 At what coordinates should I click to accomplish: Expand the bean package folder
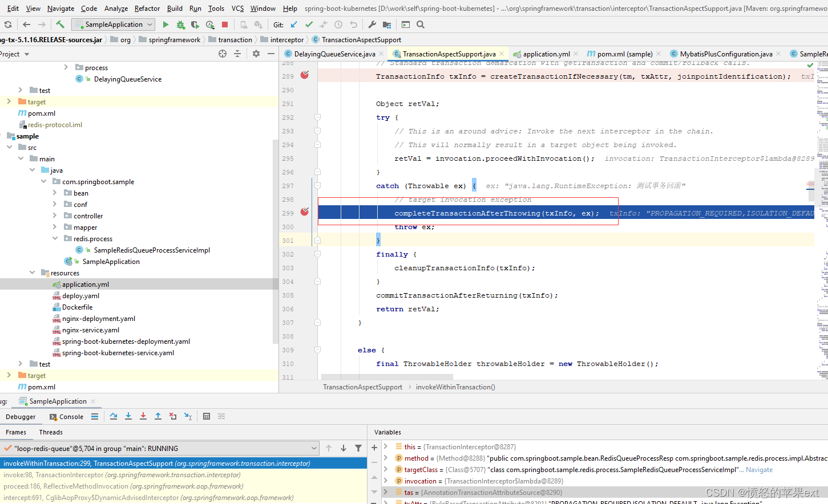55,193
